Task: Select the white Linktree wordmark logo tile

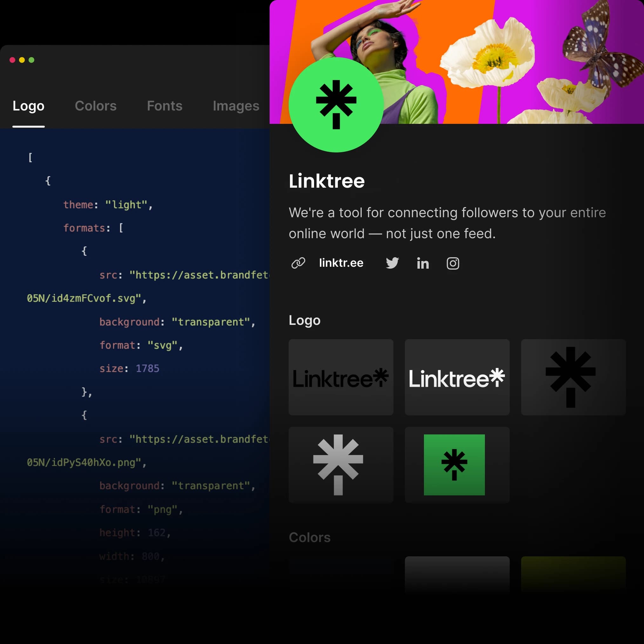Action: point(457,377)
